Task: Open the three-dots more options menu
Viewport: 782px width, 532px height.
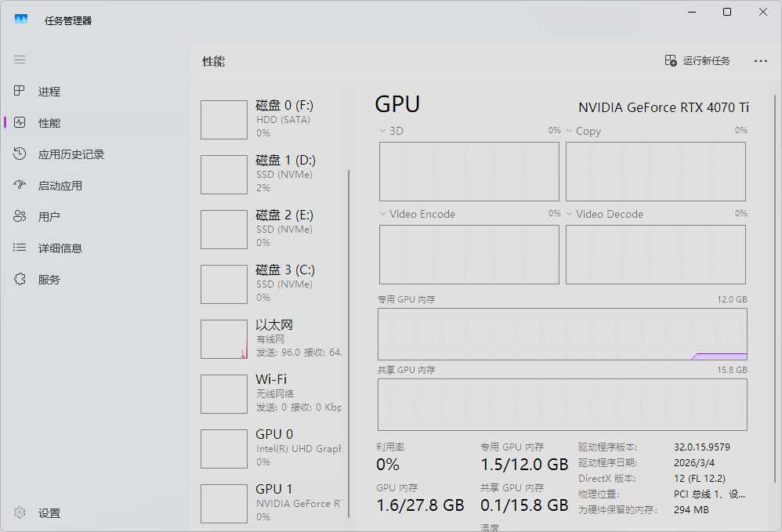Action: [761, 61]
